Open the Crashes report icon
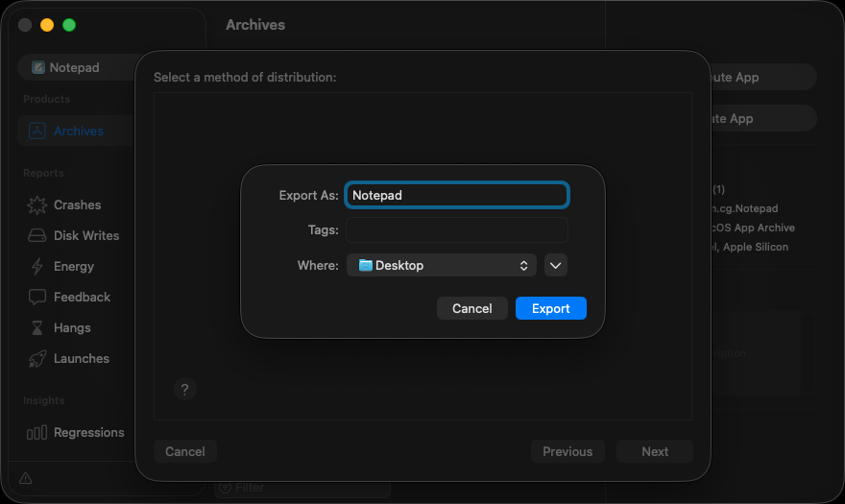Viewport: 845px width, 504px height. [x=37, y=204]
